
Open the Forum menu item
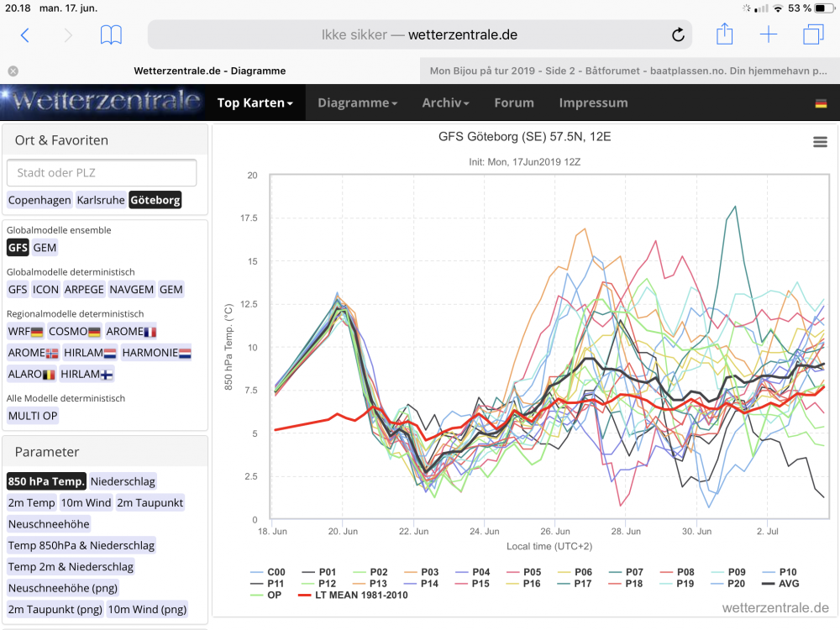point(514,102)
